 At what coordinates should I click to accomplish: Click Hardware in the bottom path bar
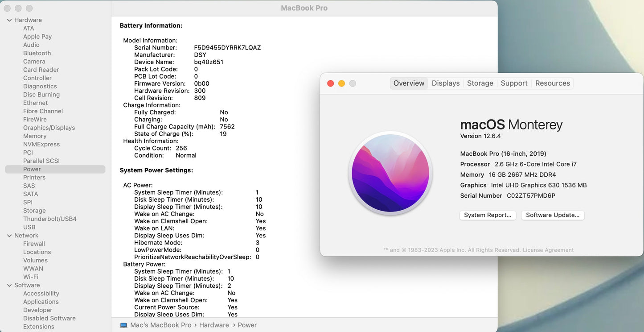point(214,325)
